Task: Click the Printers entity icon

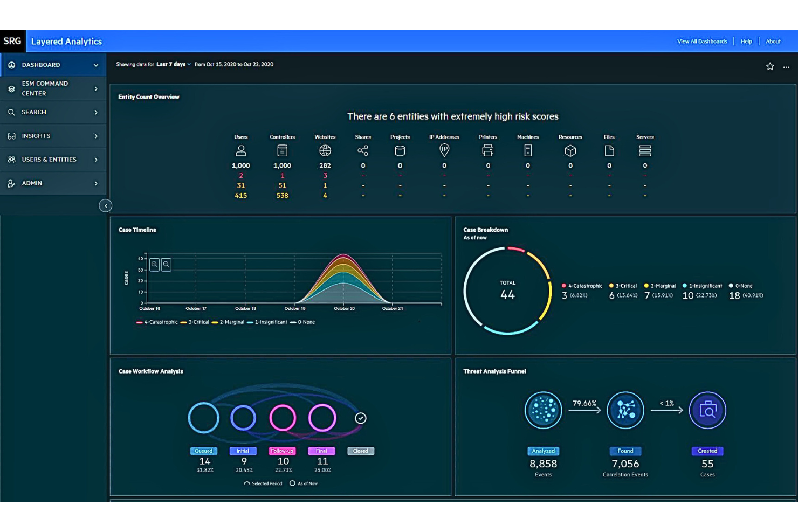Action: 488,150
